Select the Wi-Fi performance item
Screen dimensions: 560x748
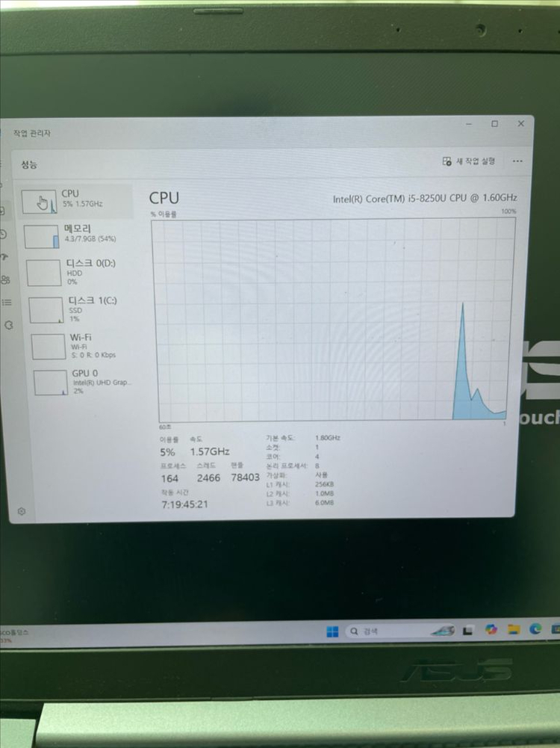click(82, 346)
